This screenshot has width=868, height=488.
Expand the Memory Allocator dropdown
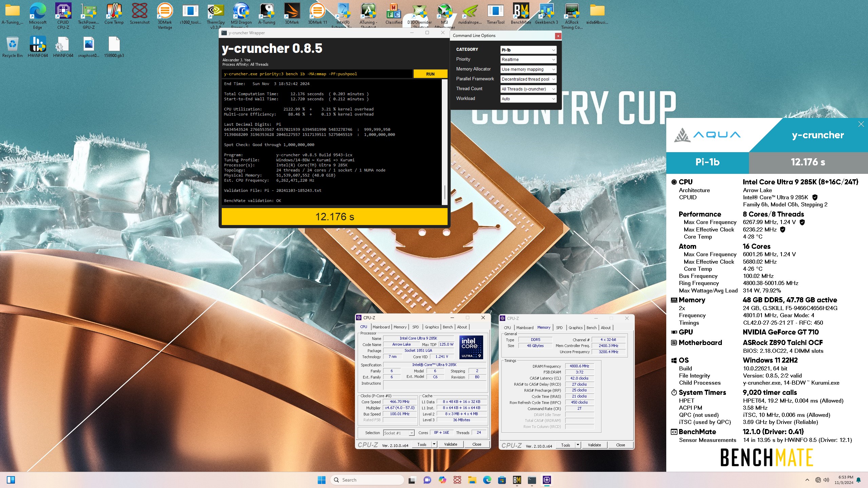tap(528, 69)
